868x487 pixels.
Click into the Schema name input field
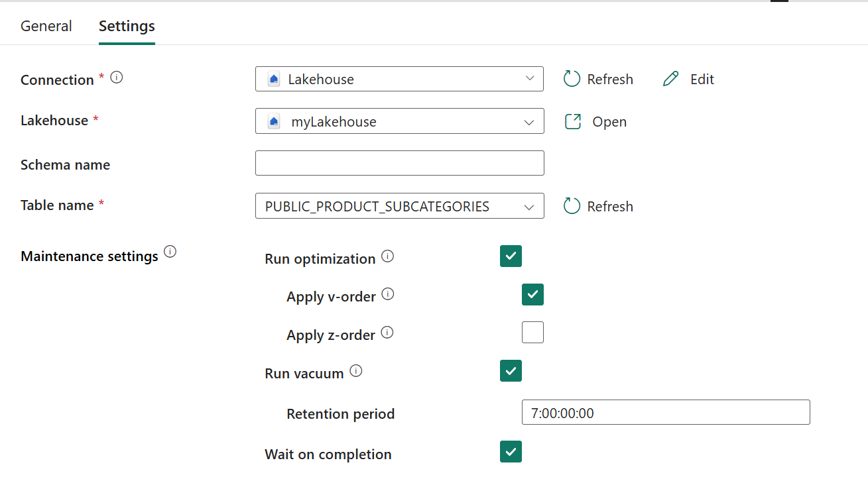(399, 163)
